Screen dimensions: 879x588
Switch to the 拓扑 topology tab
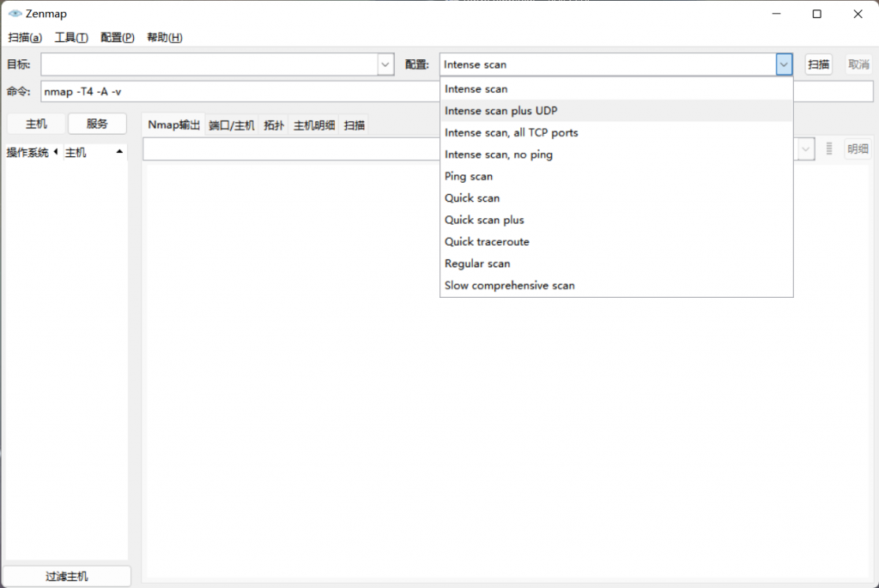(x=274, y=125)
